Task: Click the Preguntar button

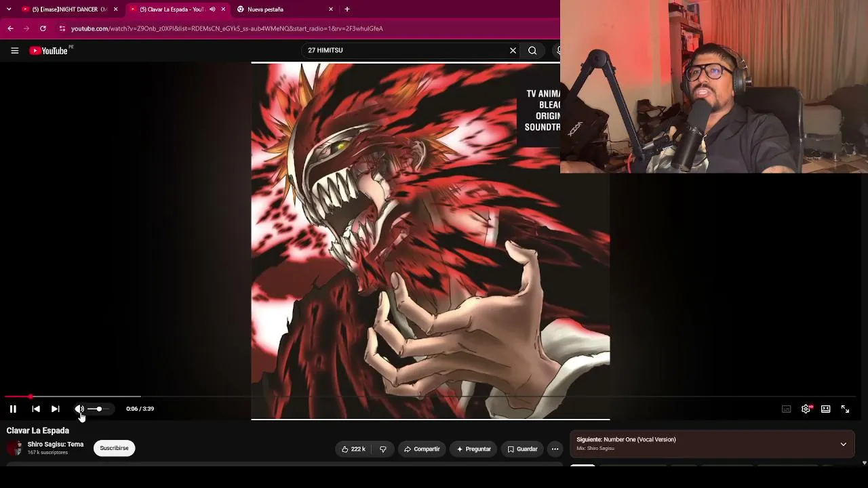Action: point(473,449)
